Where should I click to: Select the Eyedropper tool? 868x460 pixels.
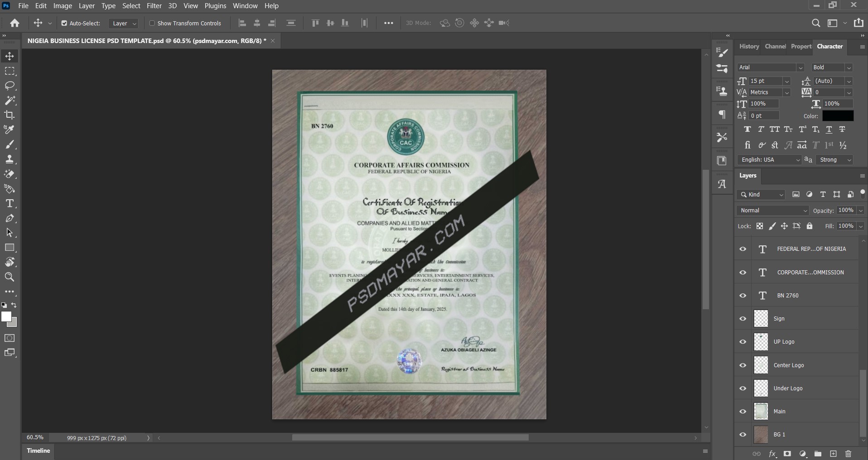(x=10, y=129)
